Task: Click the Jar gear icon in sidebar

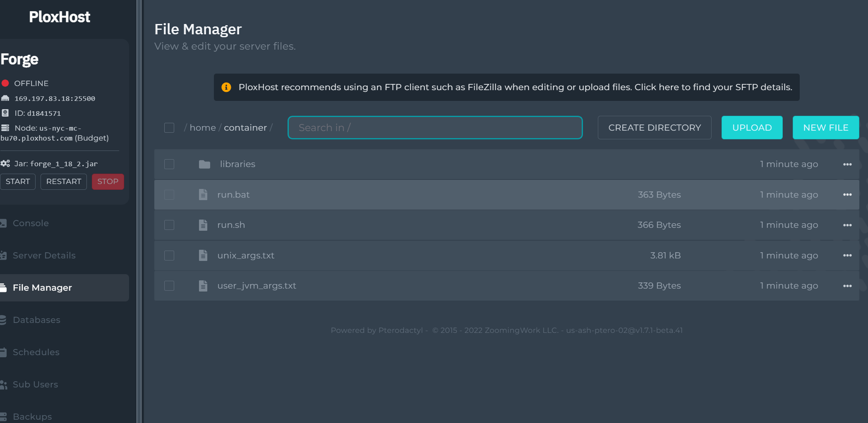Action: coord(5,163)
